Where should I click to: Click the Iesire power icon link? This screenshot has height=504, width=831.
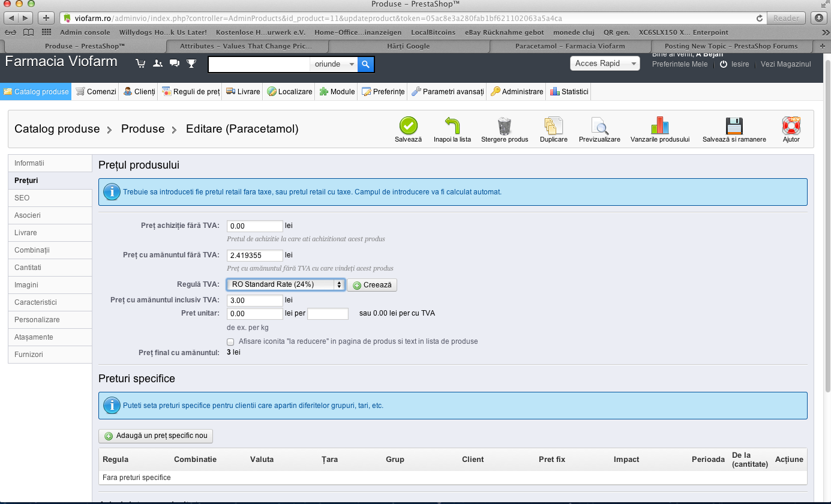[x=734, y=64]
